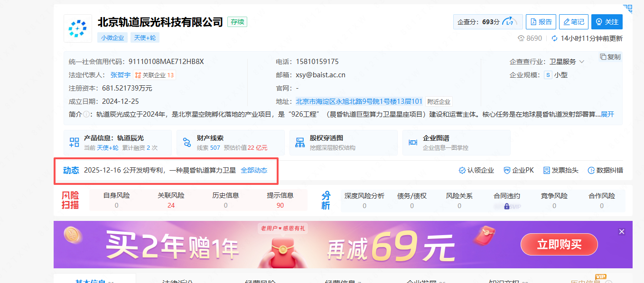Click the refresh icon beside update time
644x283 pixels.
(x=554, y=38)
